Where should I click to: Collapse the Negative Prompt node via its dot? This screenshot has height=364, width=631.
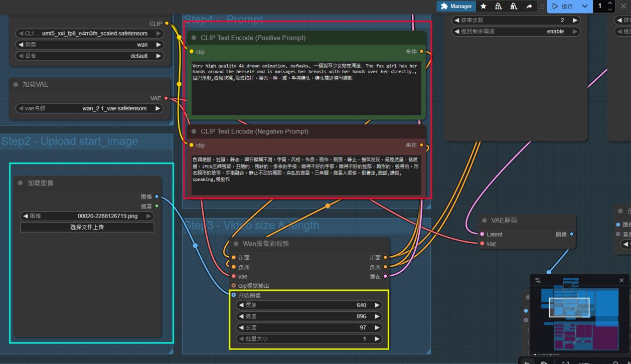click(x=194, y=131)
